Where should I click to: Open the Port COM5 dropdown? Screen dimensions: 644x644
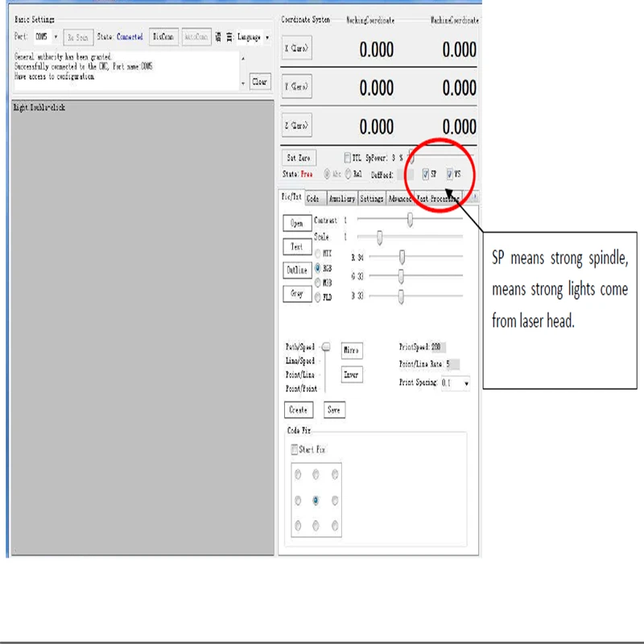[56, 37]
